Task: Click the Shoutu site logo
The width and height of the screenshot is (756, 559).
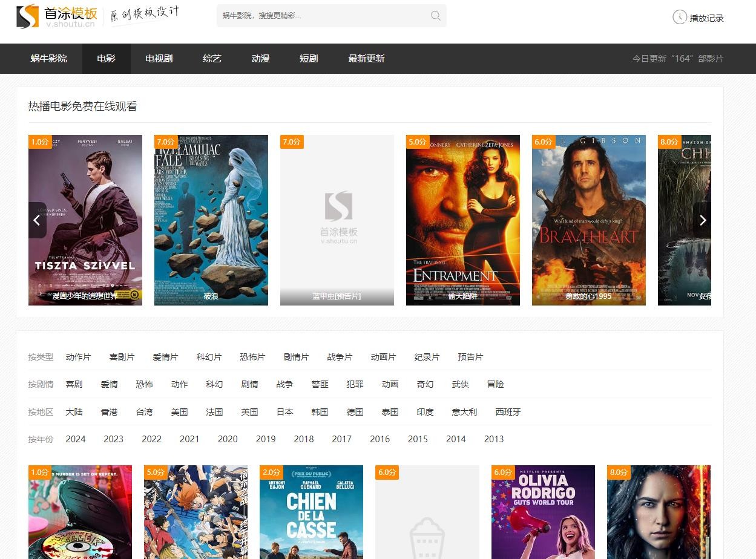Action: coord(56,16)
